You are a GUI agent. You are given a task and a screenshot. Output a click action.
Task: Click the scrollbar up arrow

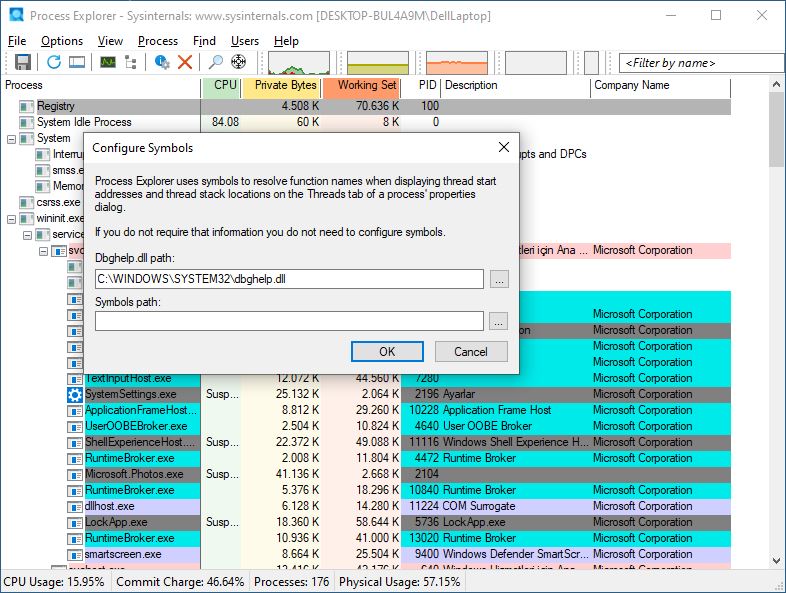point(776,85)
